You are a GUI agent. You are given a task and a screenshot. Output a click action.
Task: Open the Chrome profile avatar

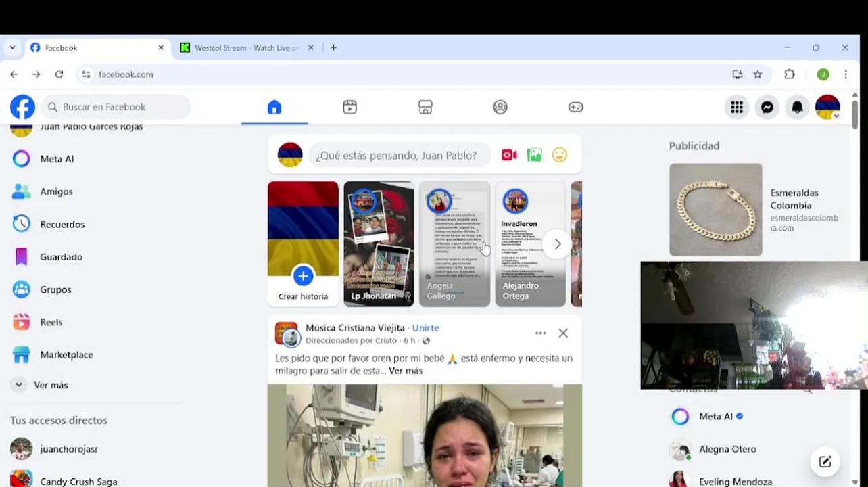coord(823,74)
